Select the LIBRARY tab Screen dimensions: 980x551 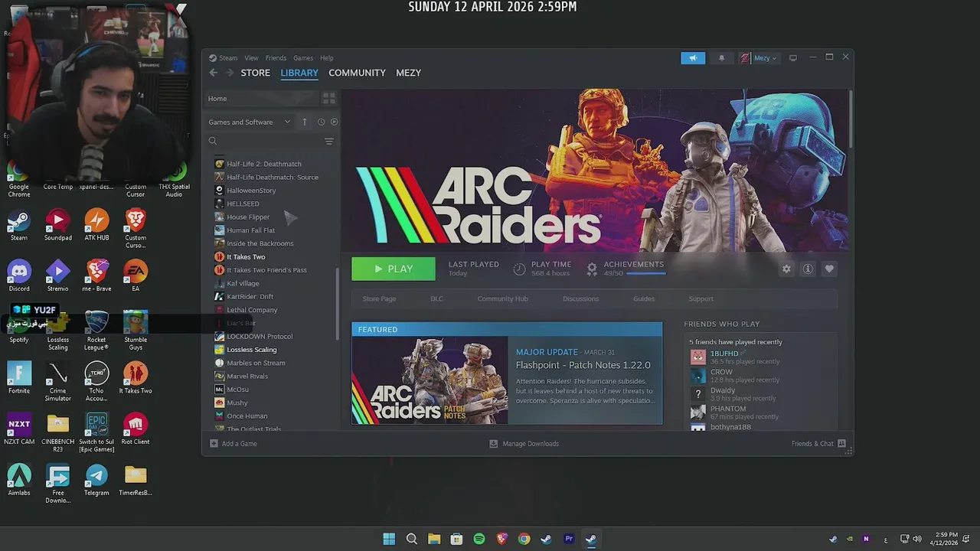pyautogui.click(x=299, y=73)
